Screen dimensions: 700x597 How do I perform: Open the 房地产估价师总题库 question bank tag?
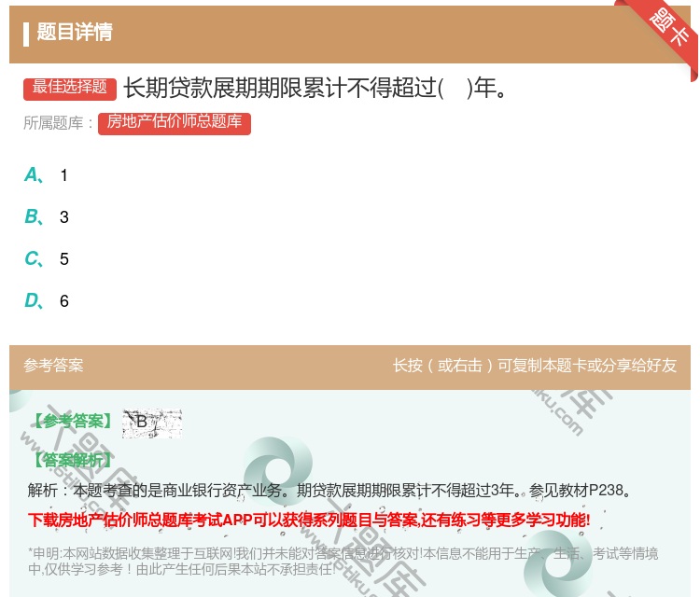(x=175, y=123)
